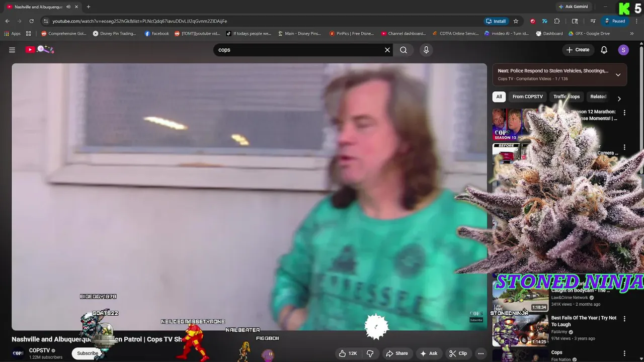
Task: Open Comprehensive Gol... bookmark
Action: click(x=63, y=34)
